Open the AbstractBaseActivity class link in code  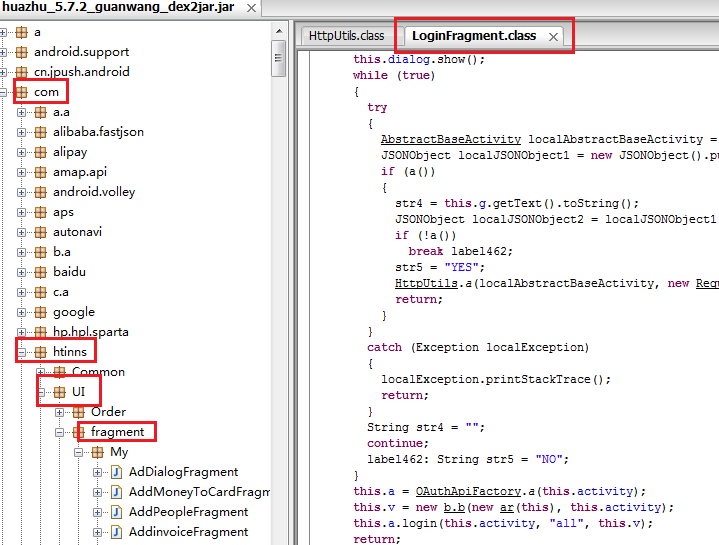coord(450,139)
